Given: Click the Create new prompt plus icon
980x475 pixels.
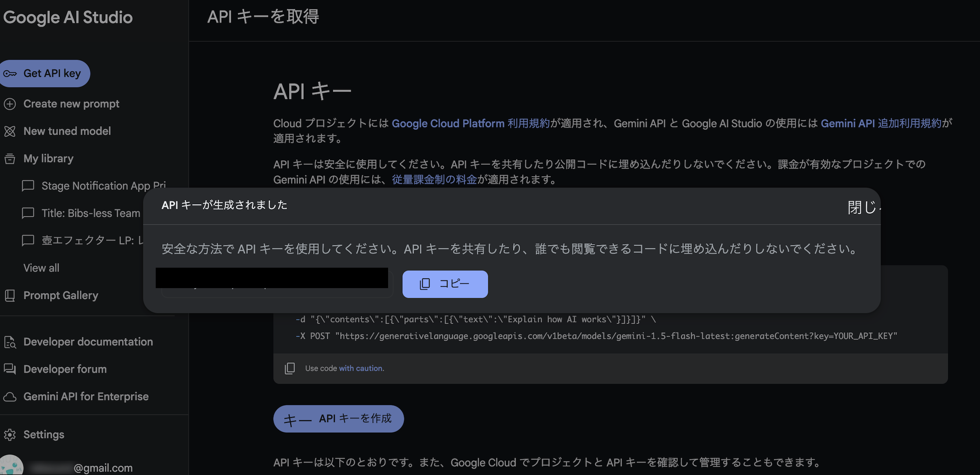Looking at the screenshot, I should (9, 104).
